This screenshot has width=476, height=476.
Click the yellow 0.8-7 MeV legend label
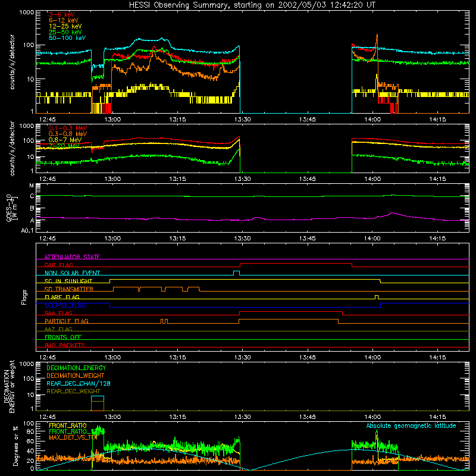coord(65,140)
